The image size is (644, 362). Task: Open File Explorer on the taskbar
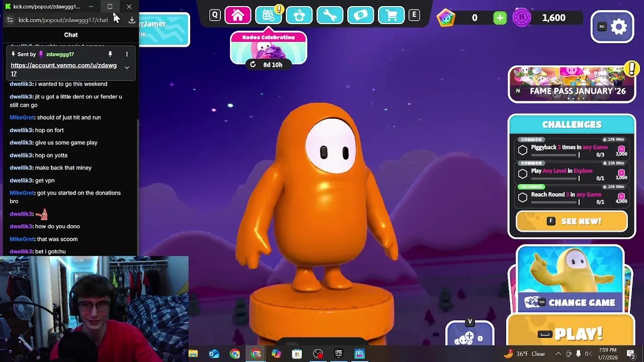pos(193,354)
